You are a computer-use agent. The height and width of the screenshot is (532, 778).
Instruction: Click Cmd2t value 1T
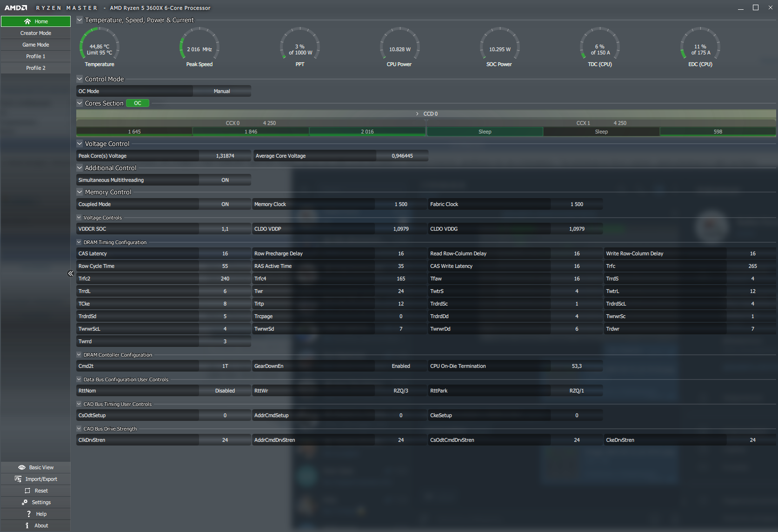[225, 366]
